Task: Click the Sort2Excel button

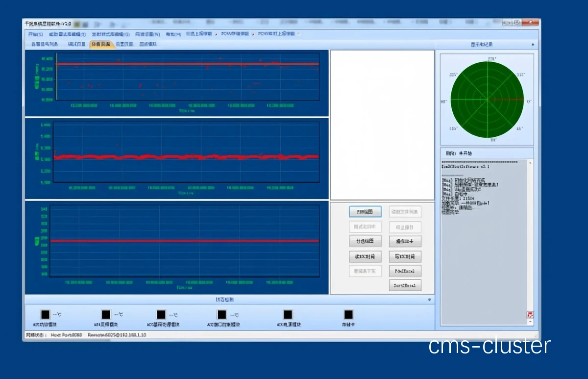Action: pyautogui.click(x=405, y=286)
